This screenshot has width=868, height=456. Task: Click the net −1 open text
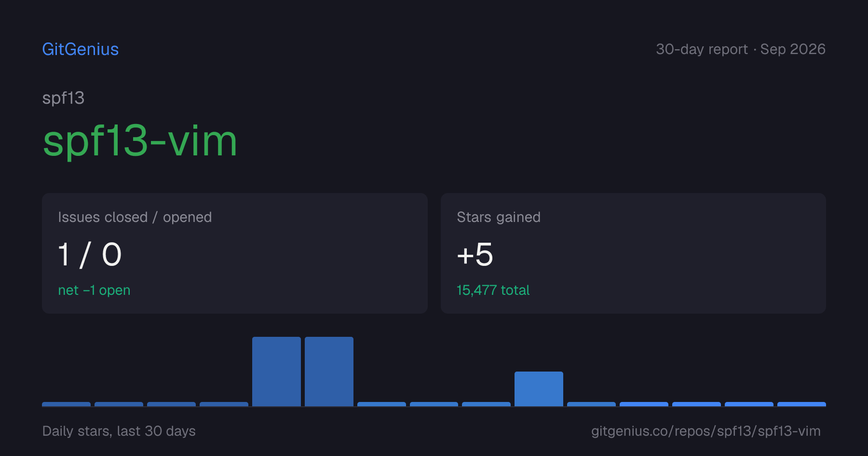tap(94, 290)
